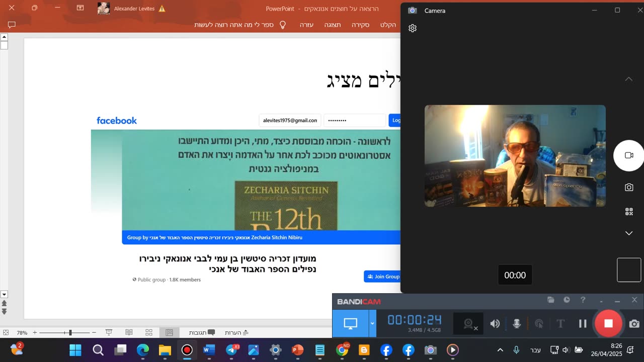The height and width of the screenshot is (362, 644).
Task: Toggle Bandicam speaker sound recording
Action: 495,324
